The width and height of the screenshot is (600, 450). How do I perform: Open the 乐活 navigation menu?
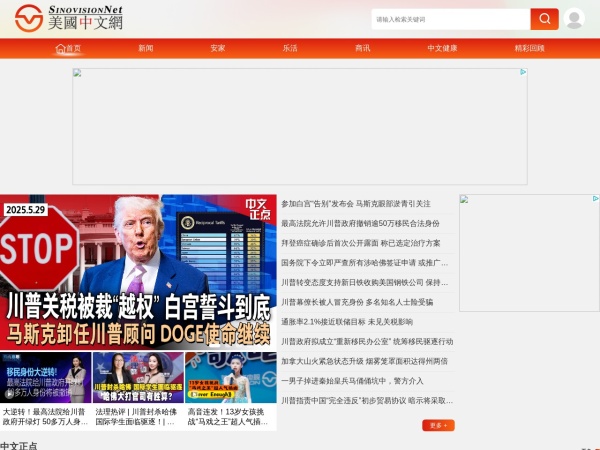click(x=290, y=48)
